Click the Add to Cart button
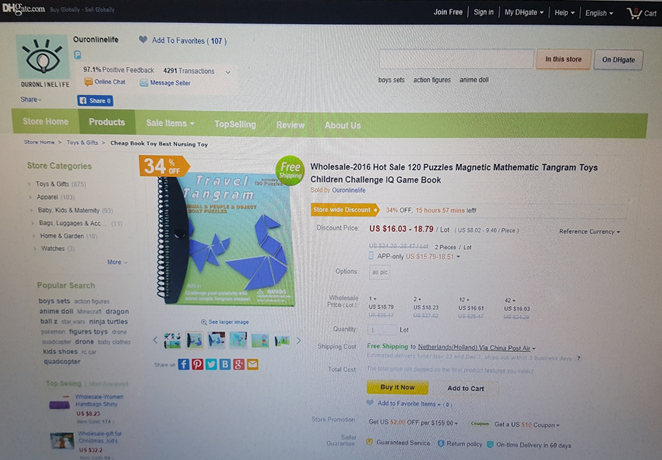This screenshot has height=460, width=662. click(x=466, y=388)
